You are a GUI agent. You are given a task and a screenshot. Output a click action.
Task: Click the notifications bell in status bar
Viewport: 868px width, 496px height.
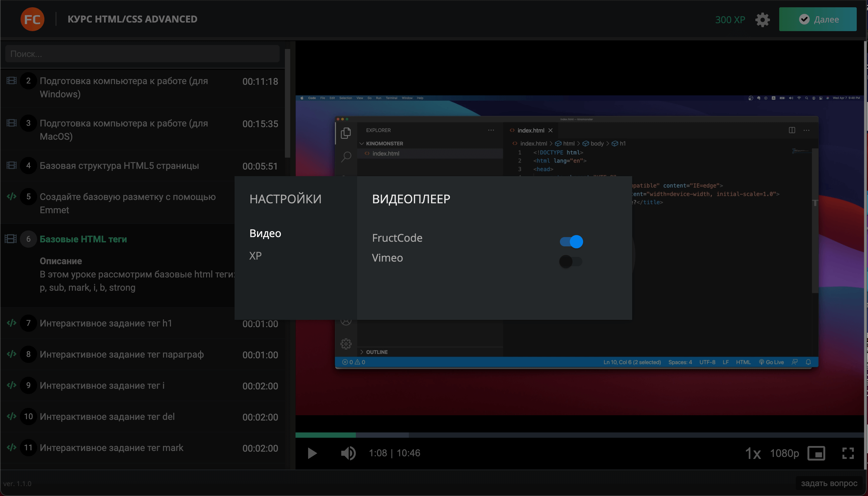tap(808, 362)
